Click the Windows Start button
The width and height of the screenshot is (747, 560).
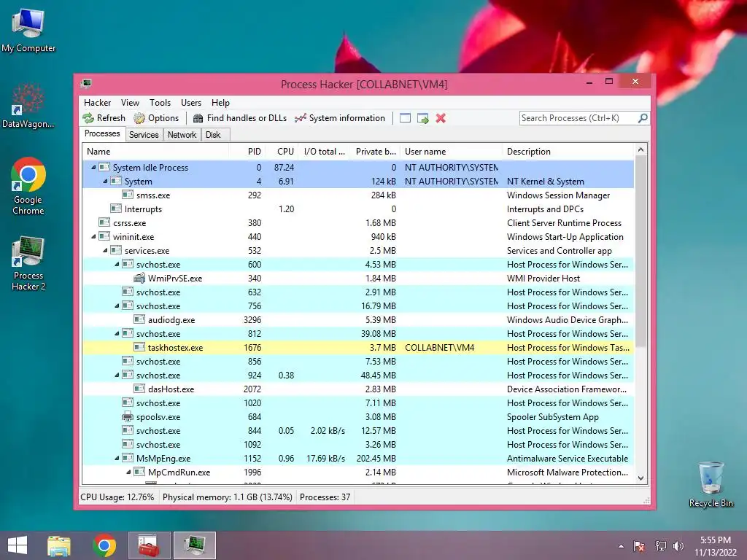[18, 545]
